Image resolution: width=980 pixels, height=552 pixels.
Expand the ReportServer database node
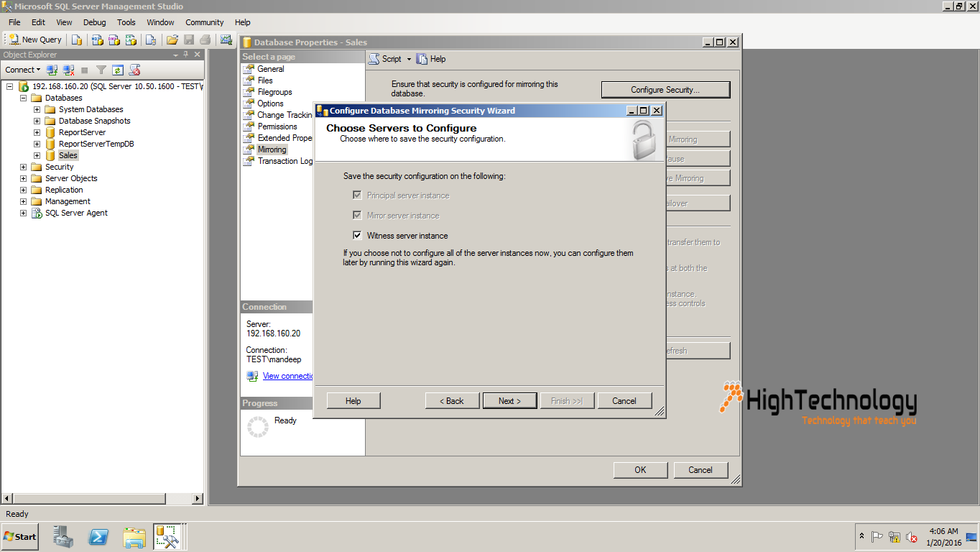tap(37, 132)
